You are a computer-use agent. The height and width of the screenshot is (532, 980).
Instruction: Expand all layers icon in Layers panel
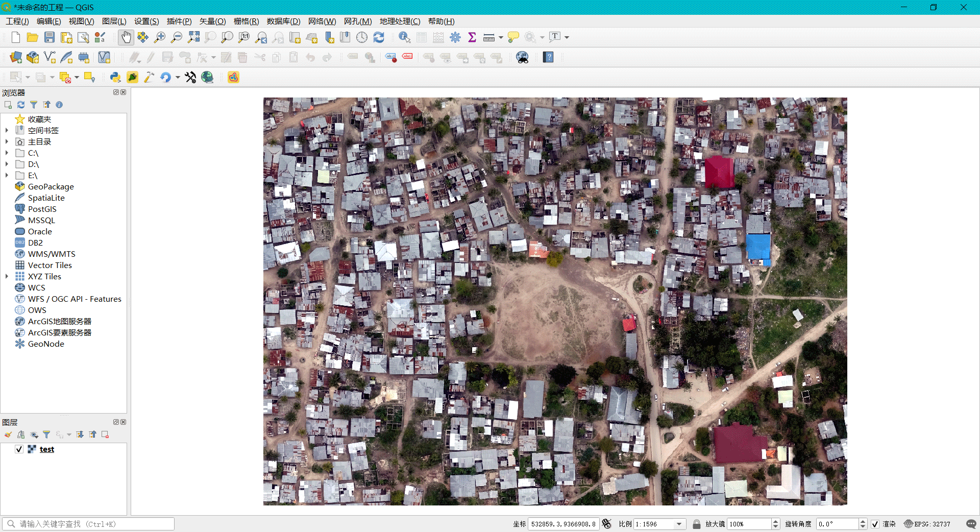[x=80, y=434]
